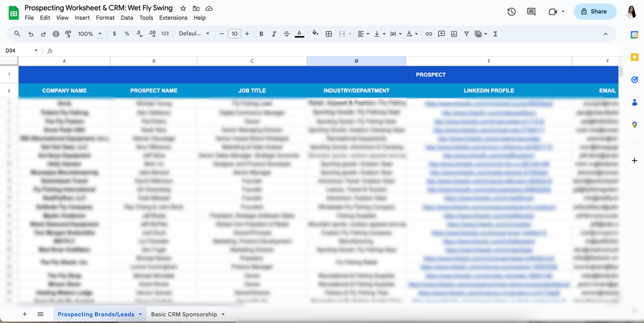This screenshot has height=323, width=644.
Task: Create a filter
Action: [466, 34]
